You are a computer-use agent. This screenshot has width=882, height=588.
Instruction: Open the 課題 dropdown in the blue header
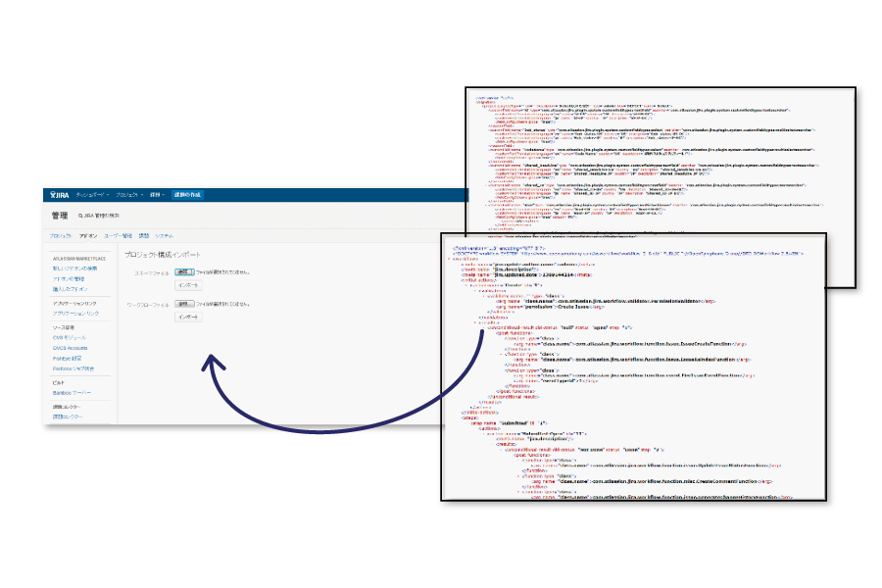157,195
